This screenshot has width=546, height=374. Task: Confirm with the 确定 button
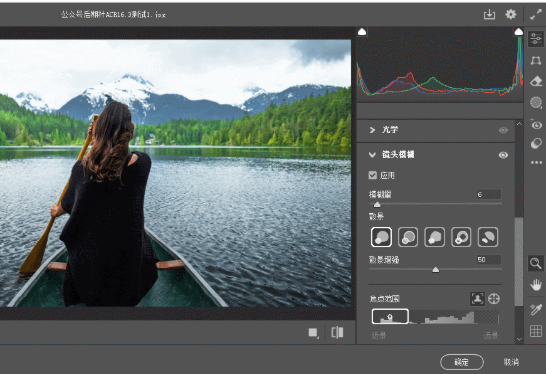click(462, 362)
